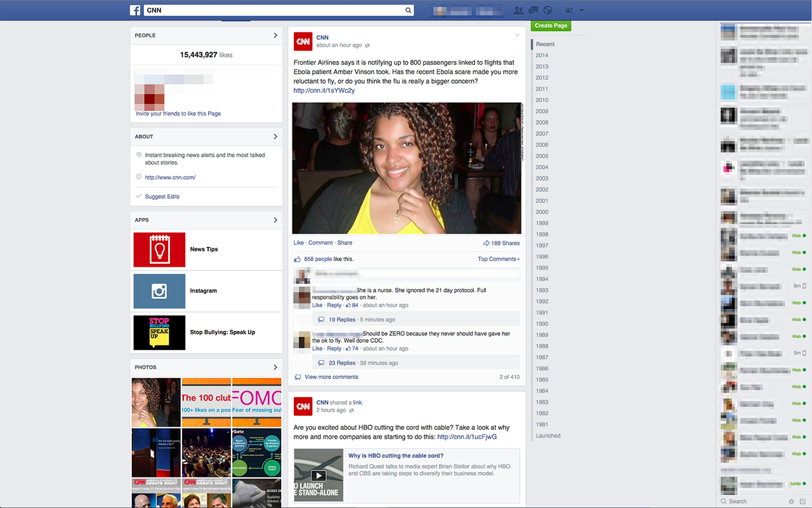Expand the People section arrow
The width and height of the screenshot is (812, 508).
point(275,36)
